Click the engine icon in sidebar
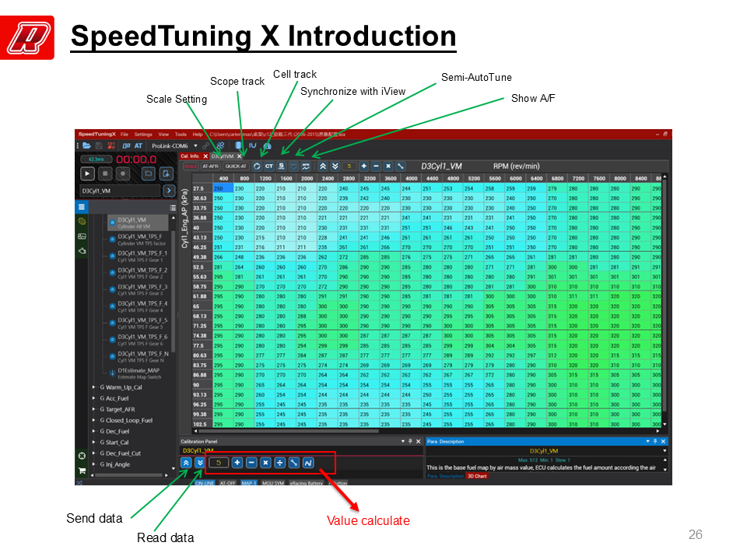 click(x=82, y=250)
